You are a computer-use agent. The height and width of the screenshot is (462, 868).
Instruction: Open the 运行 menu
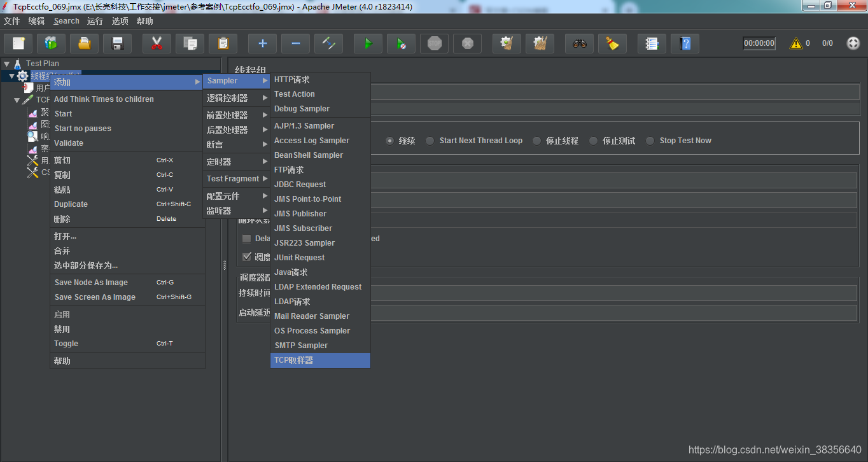coord(95,21)
